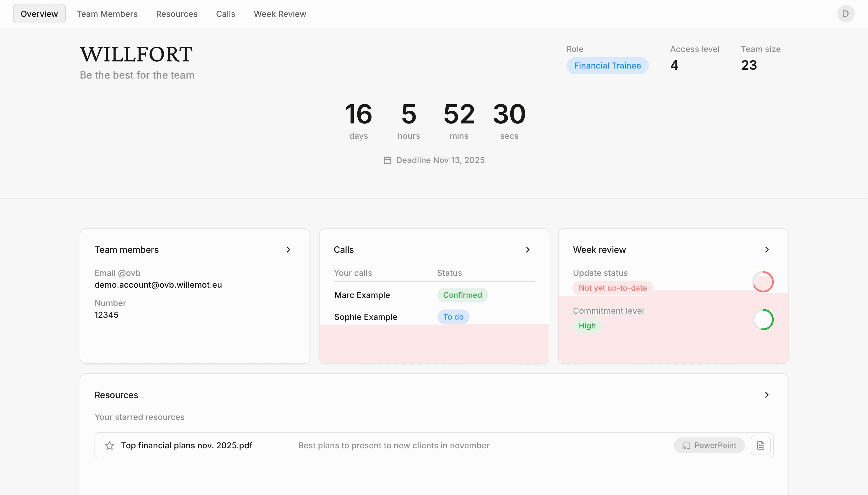The width and height of the screenshot is (868, 495).
Task: Click the To do status badge
Action: (x=453, y=317)
